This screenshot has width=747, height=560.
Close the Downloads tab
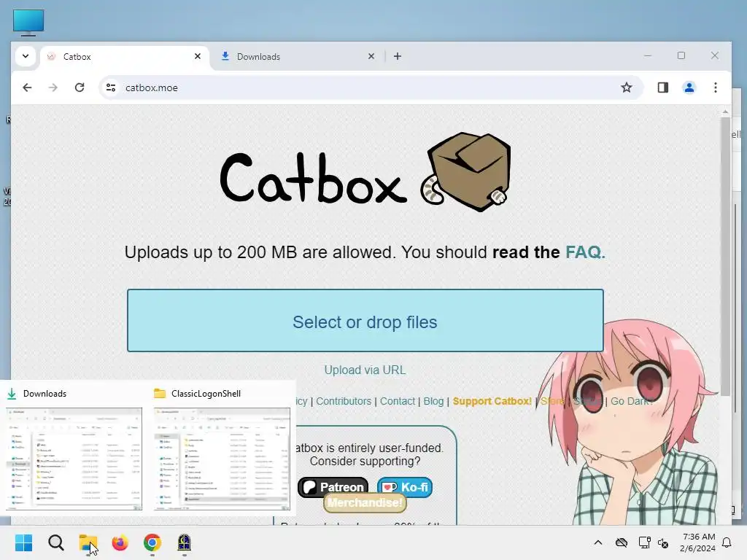[371, 56]
